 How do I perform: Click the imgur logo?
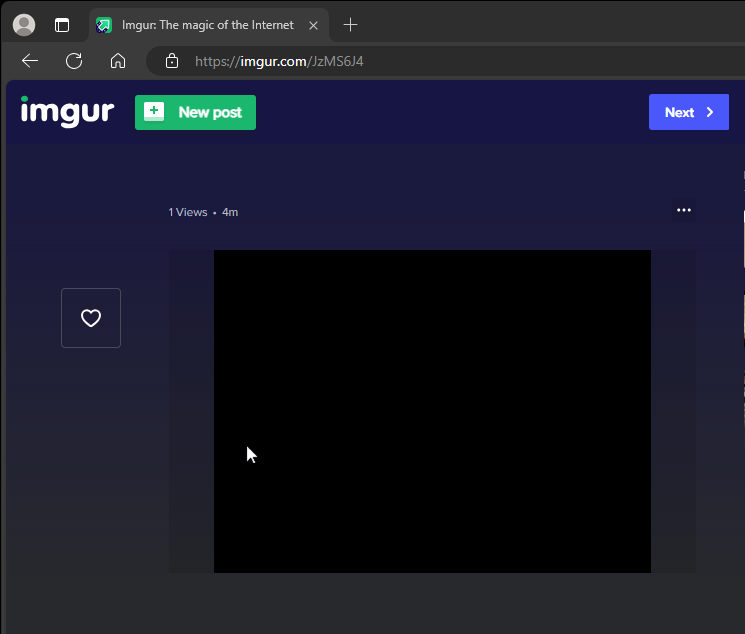(67, 111)
